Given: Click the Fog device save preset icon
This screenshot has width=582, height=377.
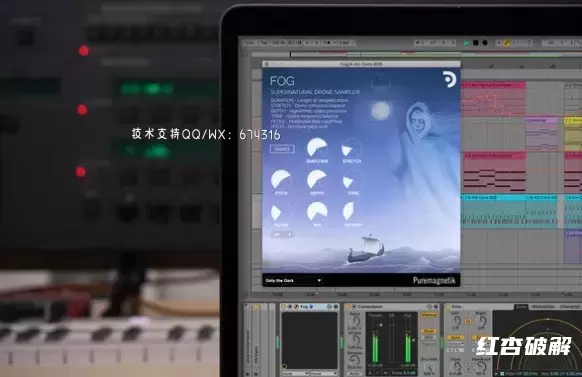Looking at the screenshot, I should tap(336, 306).
